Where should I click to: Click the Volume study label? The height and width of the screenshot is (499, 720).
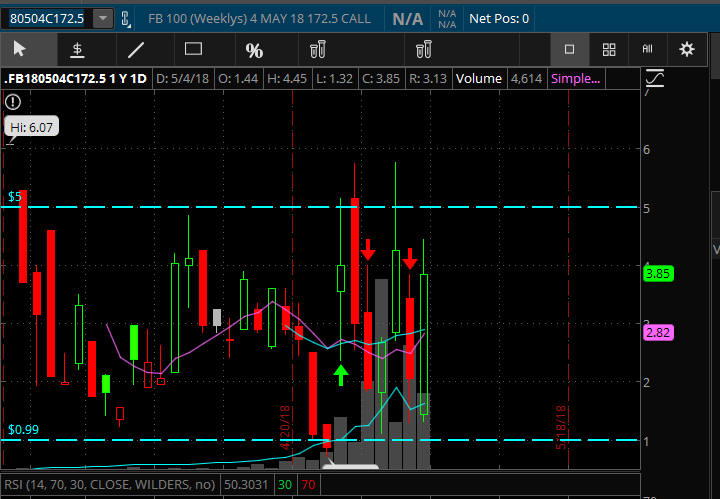click(x=480, y=78)
